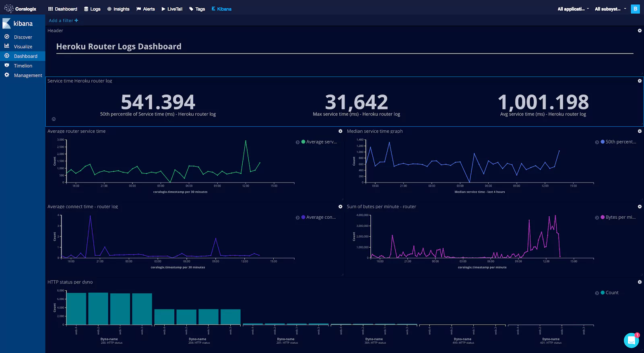Open the Management label in the sidebar
The width and height of the screenshot is (644, 353).
pos(28,76)
